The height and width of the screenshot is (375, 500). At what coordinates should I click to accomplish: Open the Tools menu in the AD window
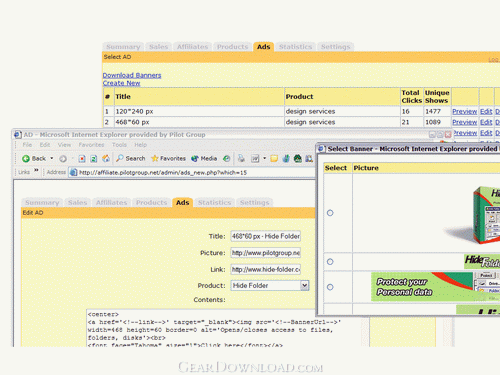click(x=119, y=145)
